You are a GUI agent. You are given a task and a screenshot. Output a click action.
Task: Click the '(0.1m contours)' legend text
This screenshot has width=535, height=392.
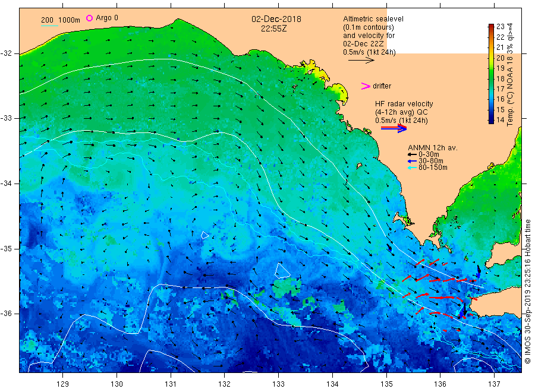(x=369, y=27)
